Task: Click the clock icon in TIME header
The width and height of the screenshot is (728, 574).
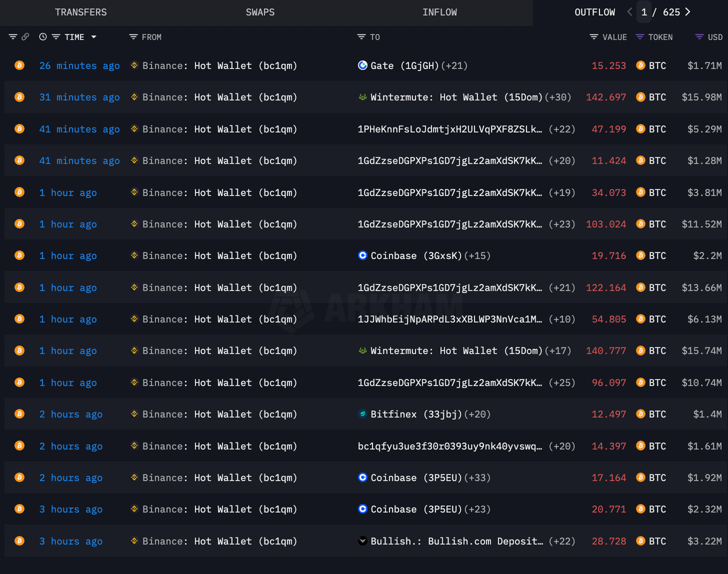Action: point(43,37)
